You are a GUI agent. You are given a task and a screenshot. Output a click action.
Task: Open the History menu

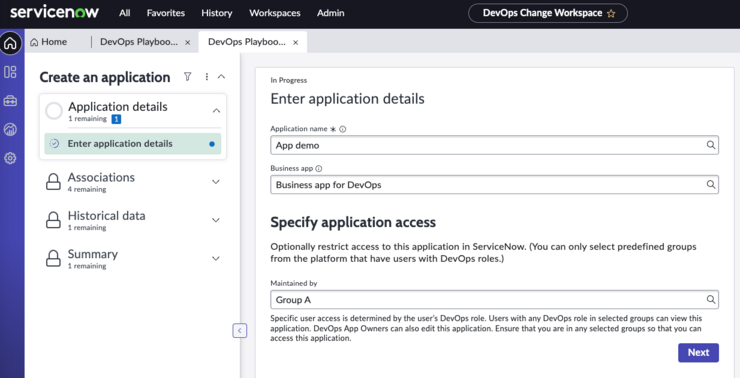[x=217, y=13]
